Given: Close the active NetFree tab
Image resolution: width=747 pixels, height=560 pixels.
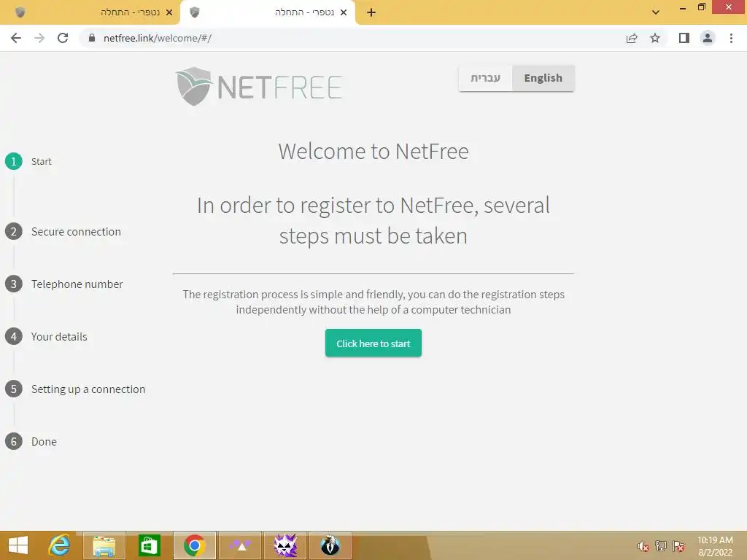Looking at the screenshot, I should pyautogui.click(x=344, y=12).
